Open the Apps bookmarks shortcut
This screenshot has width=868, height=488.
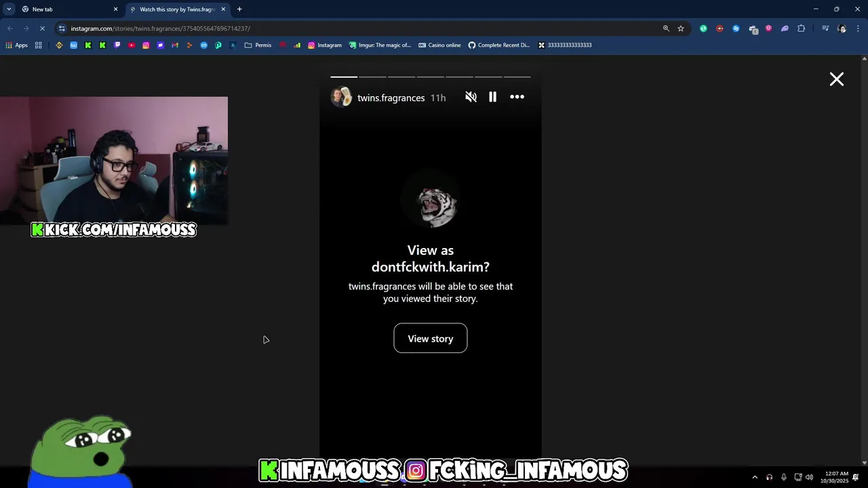17,45
